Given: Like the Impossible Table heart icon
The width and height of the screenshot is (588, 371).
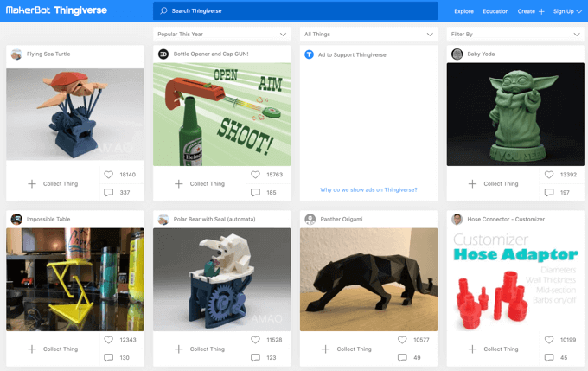Looking at the screenshot, I should [108, 340].
